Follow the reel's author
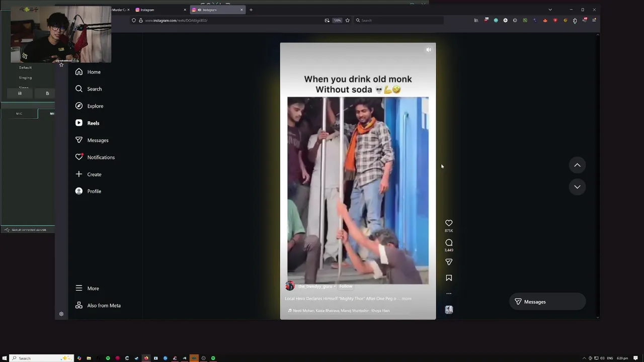Screen dimensions: 644x362 coord(346,286)
